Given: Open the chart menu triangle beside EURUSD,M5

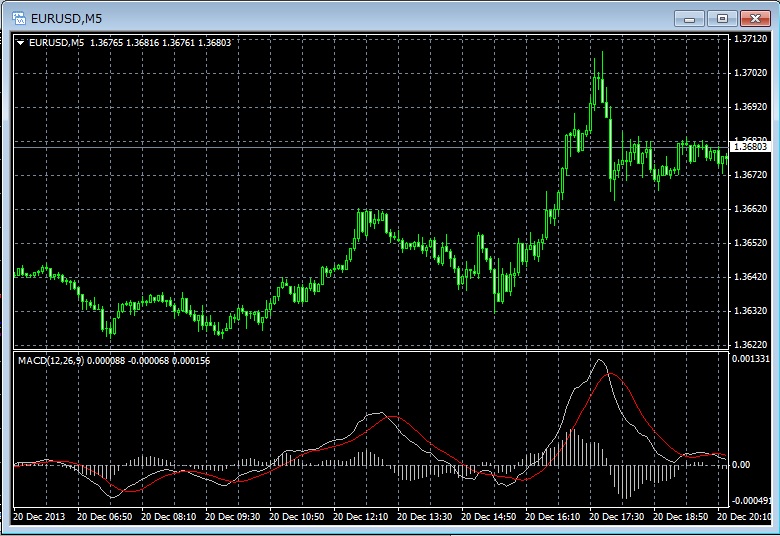Looking at the screenshot, I should (20, 41).
